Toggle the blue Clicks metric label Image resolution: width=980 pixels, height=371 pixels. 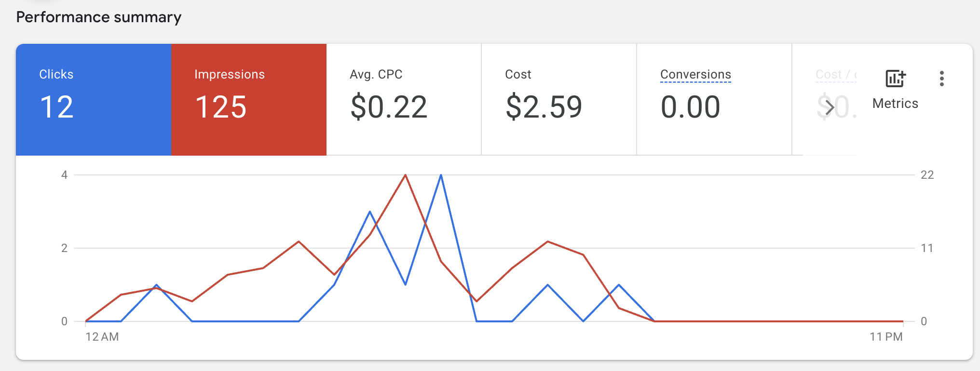click(x=56, y=74)
